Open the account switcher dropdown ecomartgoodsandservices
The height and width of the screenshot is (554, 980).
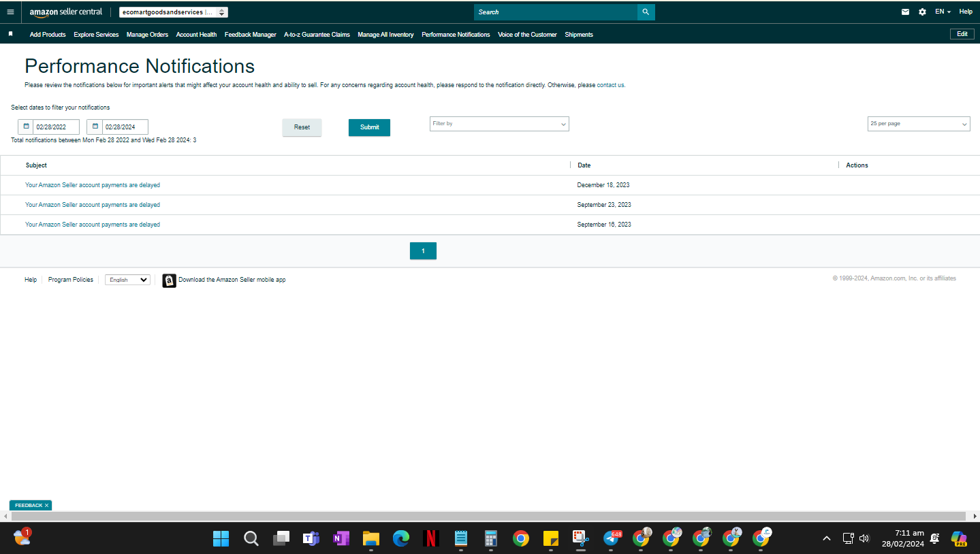[174, 12]
